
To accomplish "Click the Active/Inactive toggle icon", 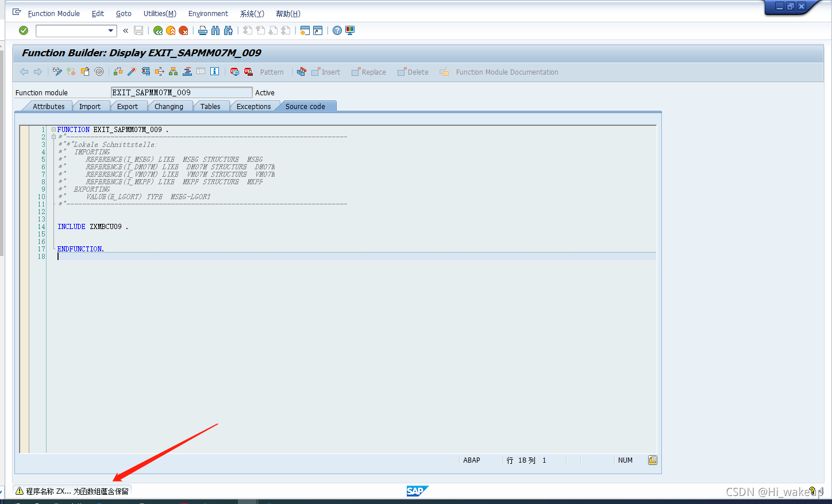I will coord(71,72).
